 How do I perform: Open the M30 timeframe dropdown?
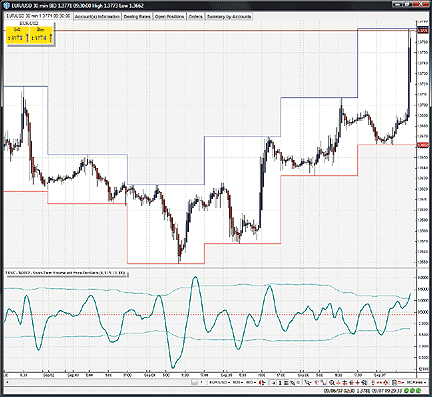[x=238, y=383]
